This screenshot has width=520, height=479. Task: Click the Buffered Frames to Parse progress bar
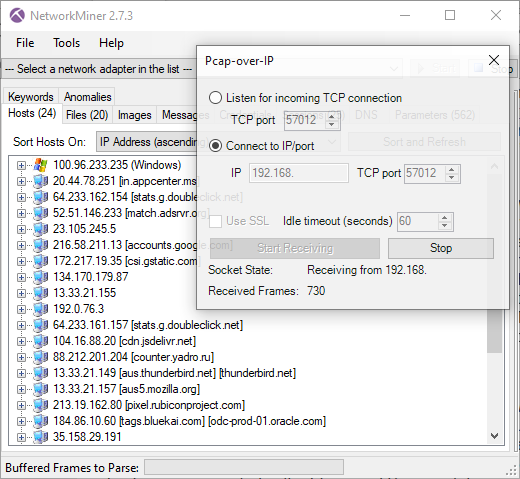pyautogui.click(x=244, y=467)
